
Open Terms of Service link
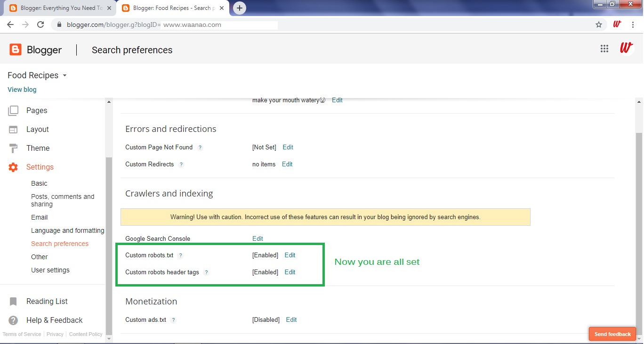22,335
